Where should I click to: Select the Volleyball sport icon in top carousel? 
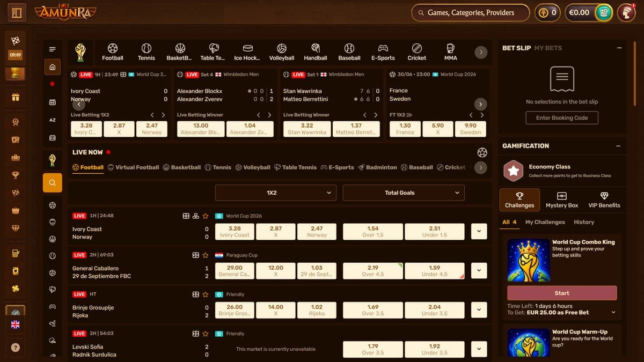point(282,52)
